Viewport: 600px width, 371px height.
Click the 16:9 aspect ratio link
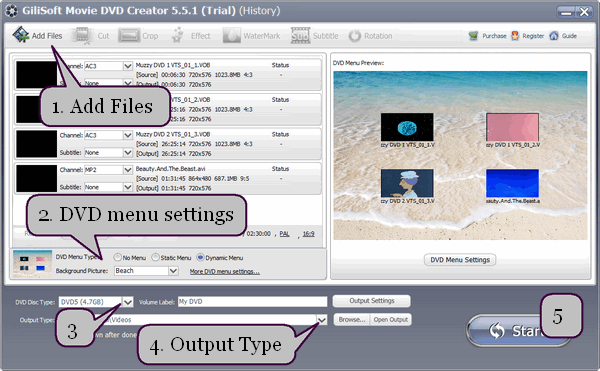(x=308, y=234)
